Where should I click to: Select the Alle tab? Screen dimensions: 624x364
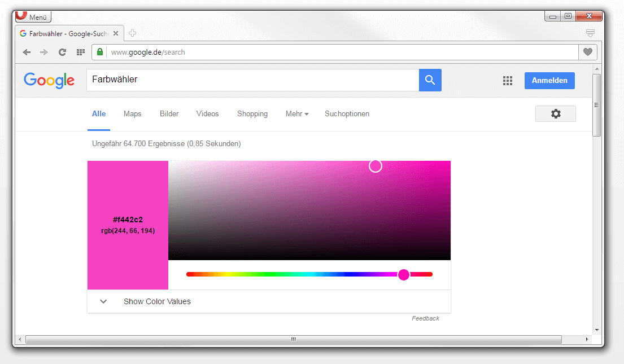(99, 114)
